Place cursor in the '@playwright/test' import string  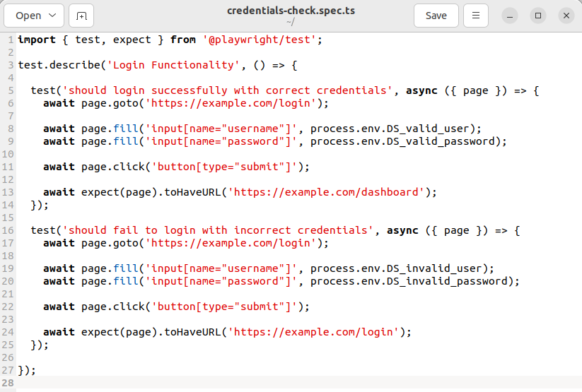pyautogui.click(x=260, y=40)
